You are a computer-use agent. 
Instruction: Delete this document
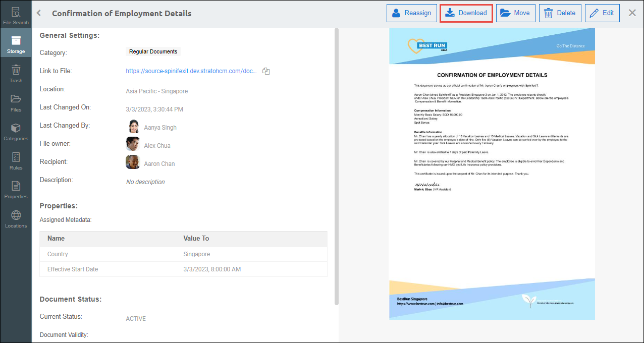click(560, 13)
